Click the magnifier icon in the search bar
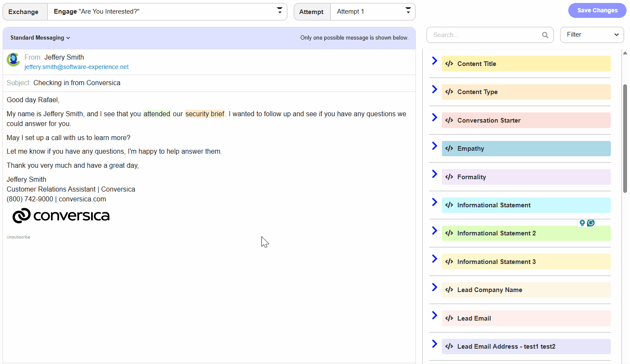The image size is (630, 364). 545,35
